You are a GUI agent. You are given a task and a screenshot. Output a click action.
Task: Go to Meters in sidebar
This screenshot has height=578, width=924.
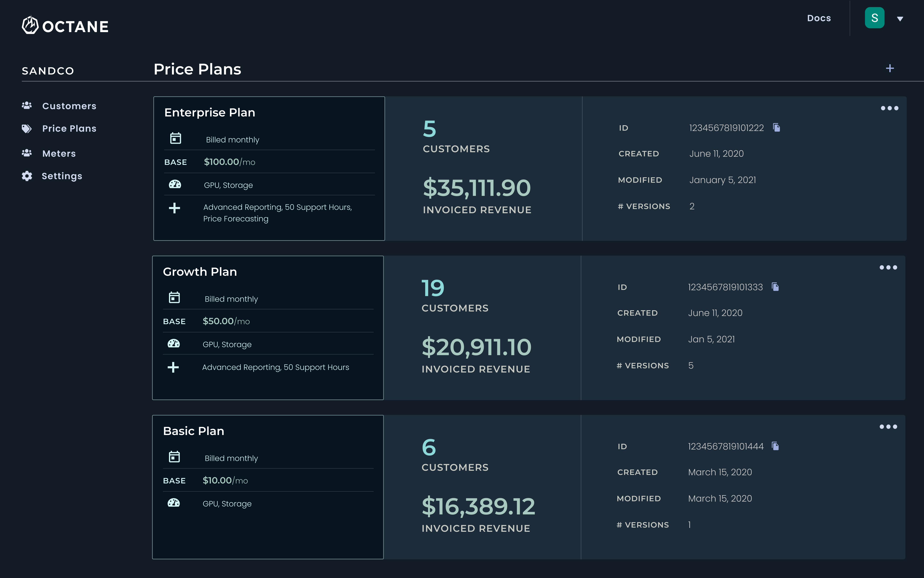(59, 154)
